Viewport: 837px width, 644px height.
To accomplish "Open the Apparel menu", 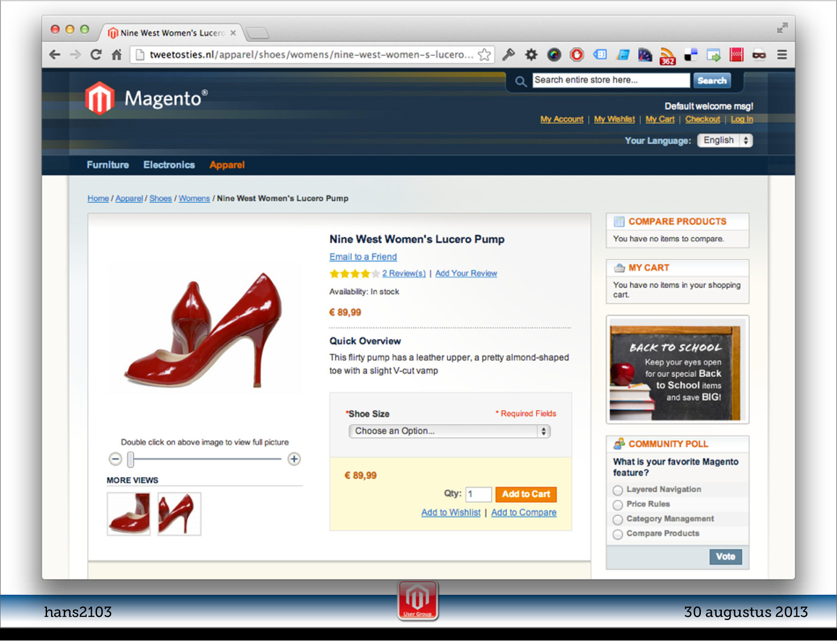I will click(x=227, y=165).
